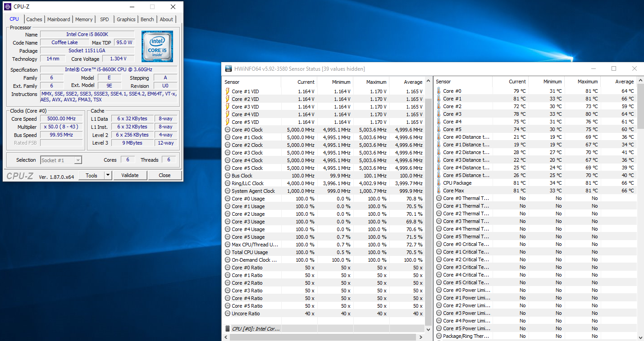The height and width of the screenshot is (341, 644).
Task: Select the Core #5 Distance t... row
Action: pyautogui.click(x=536, y=175)
